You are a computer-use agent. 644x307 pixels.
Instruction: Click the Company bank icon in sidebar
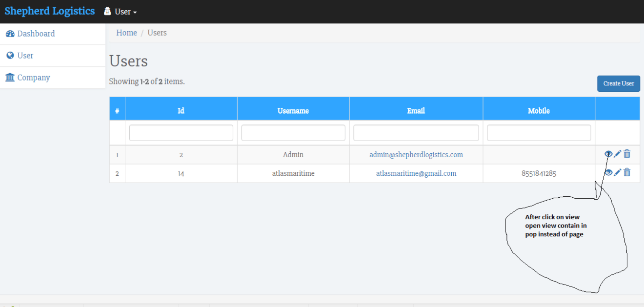10,77
